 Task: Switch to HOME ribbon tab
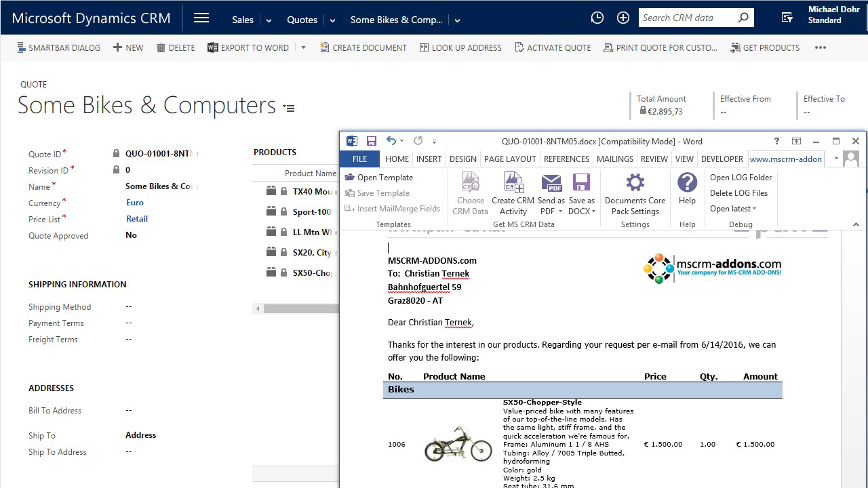397,159
